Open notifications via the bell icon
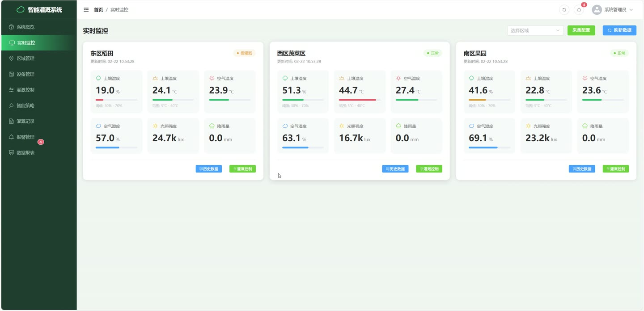Viewport: 644px width, 311px height. click(x=579, y=9)
